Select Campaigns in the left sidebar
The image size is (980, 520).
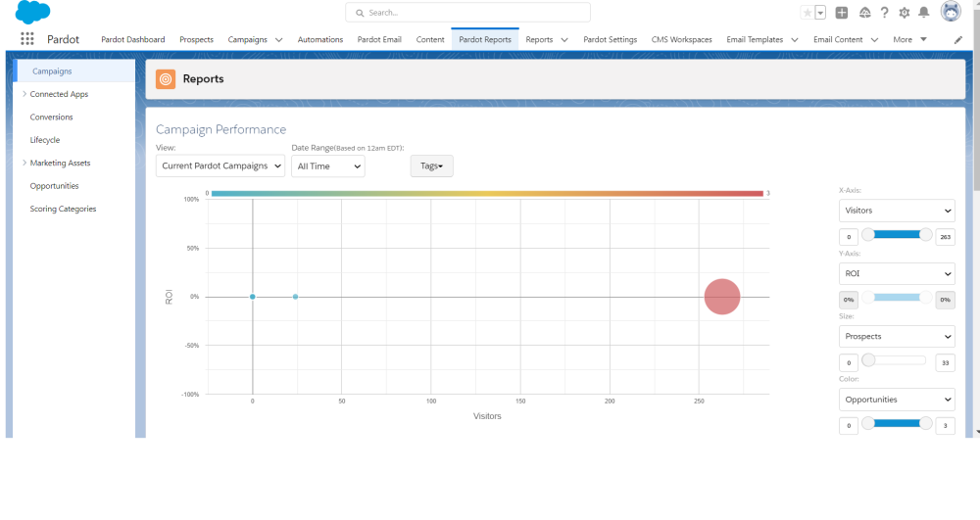73,71
